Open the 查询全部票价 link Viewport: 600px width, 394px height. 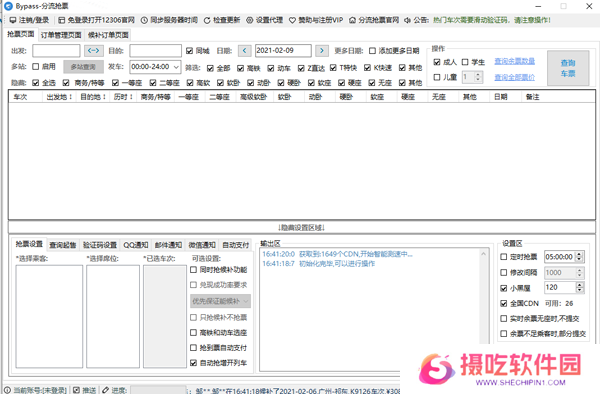coord(514,77)
